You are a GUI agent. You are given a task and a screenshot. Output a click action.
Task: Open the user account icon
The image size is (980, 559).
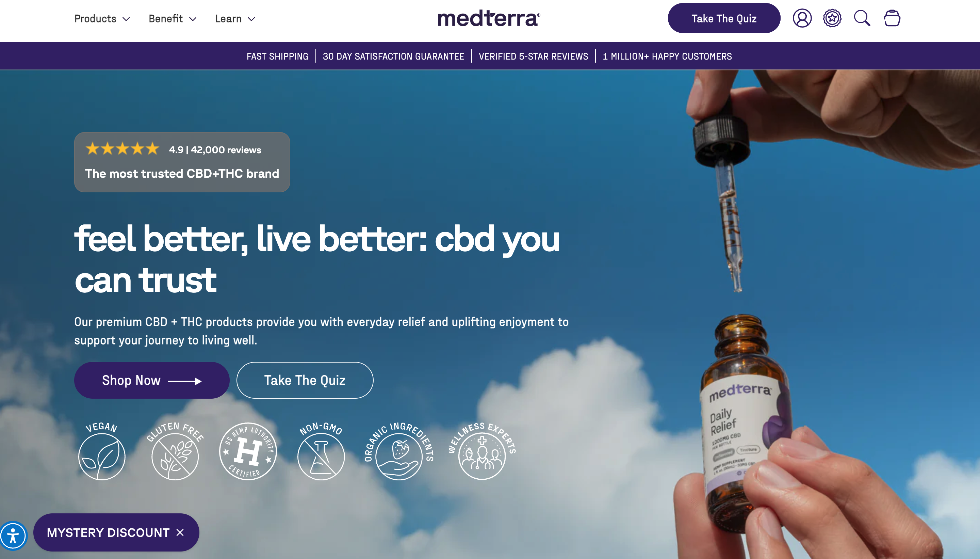(802, 18)
